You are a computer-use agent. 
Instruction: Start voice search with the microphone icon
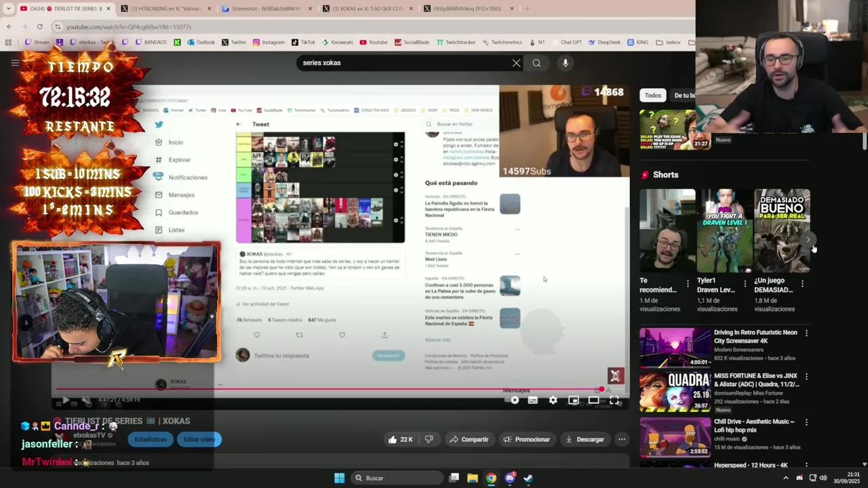[566, 63]
